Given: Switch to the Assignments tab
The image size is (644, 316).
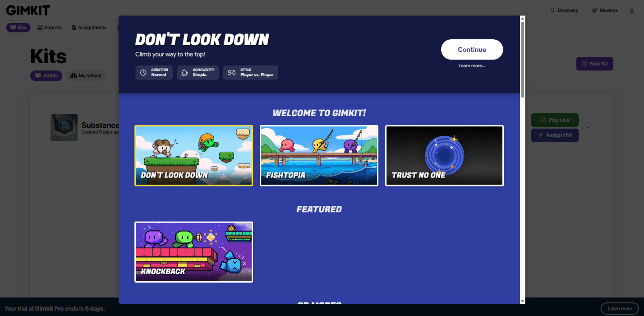Looking at the screenshot, I should point(89,28).
